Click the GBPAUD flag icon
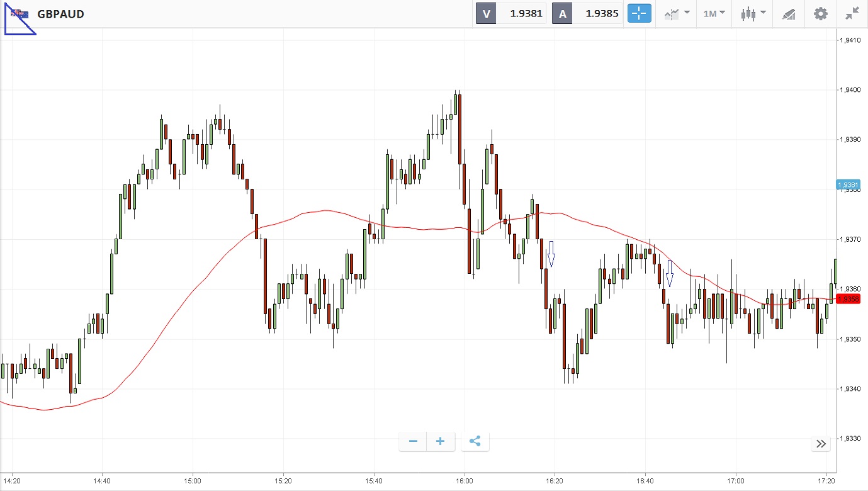 20,13
